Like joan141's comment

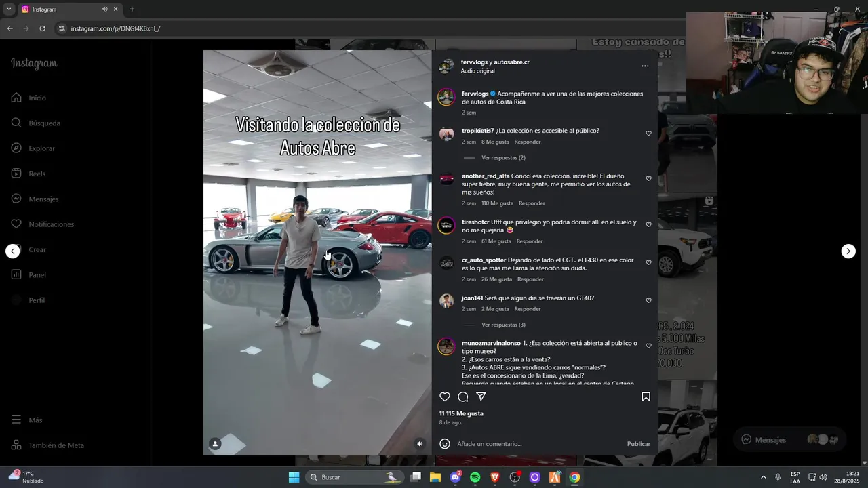pos(648,301)
